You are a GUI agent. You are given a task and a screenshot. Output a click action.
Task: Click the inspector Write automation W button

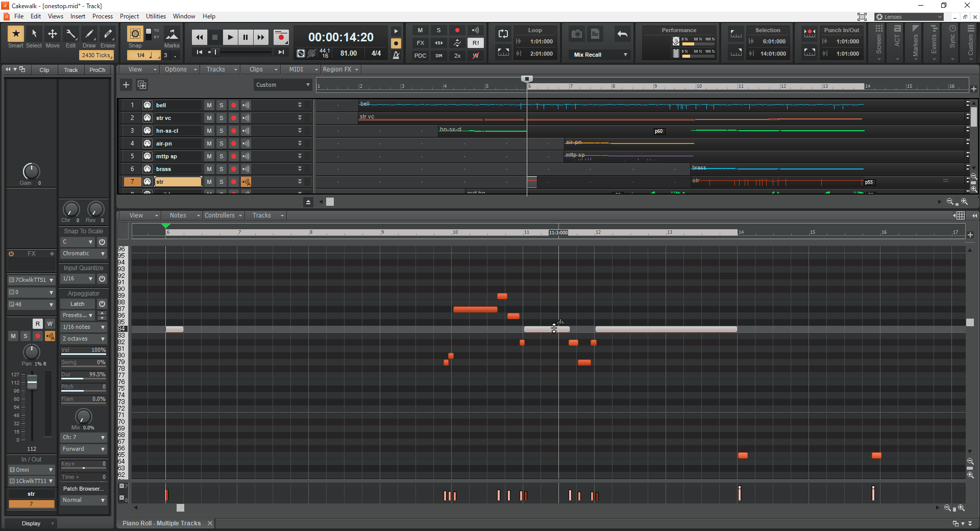click(50, 324)
